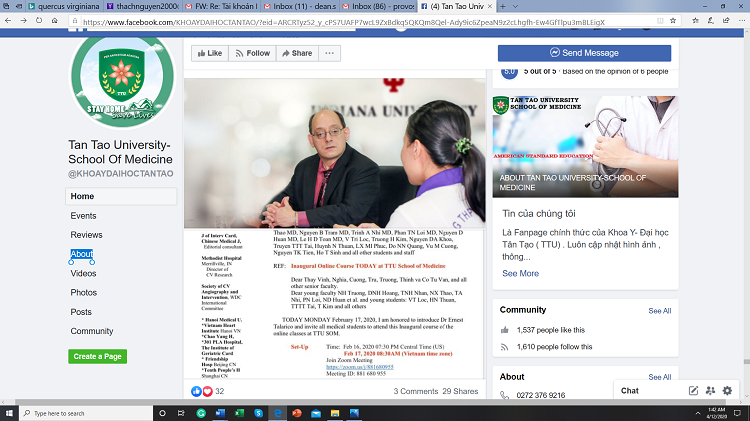
Task: Open new browser tab with plus icon
Action: 502,6
